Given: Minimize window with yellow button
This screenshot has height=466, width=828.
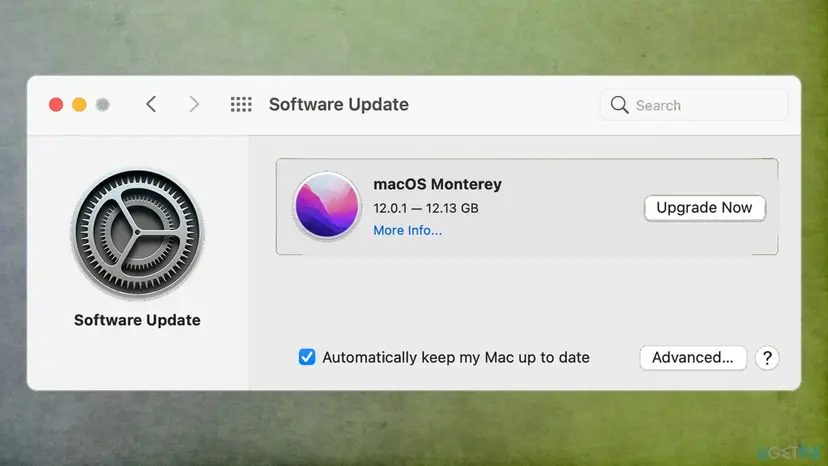Looking at the screenshot, I should tap(79, 105).
